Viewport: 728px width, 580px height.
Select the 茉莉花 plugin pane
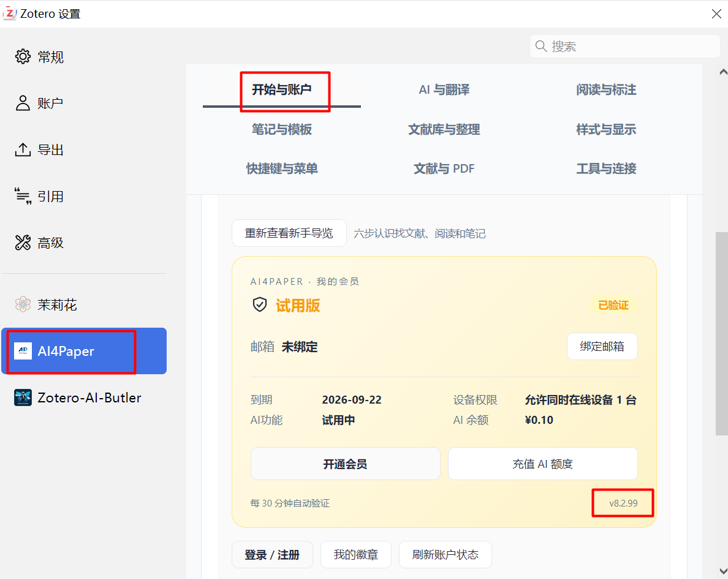pos(83,305)
